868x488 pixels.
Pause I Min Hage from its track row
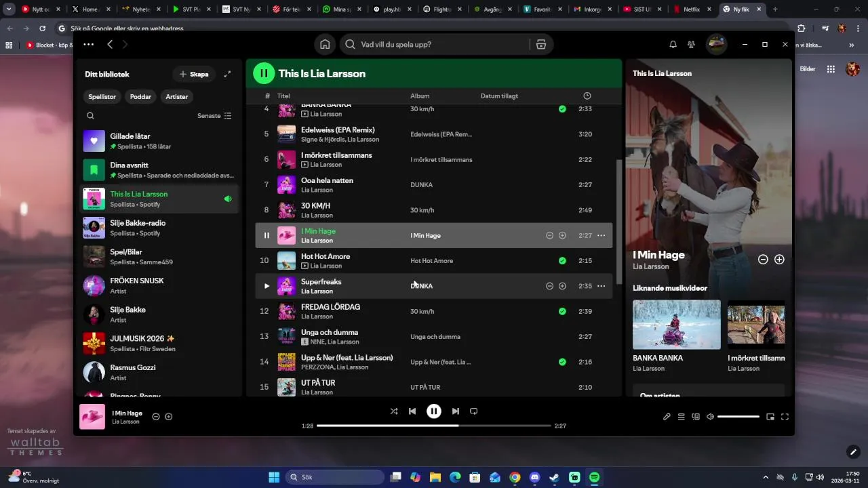click(x=267, y=235)
